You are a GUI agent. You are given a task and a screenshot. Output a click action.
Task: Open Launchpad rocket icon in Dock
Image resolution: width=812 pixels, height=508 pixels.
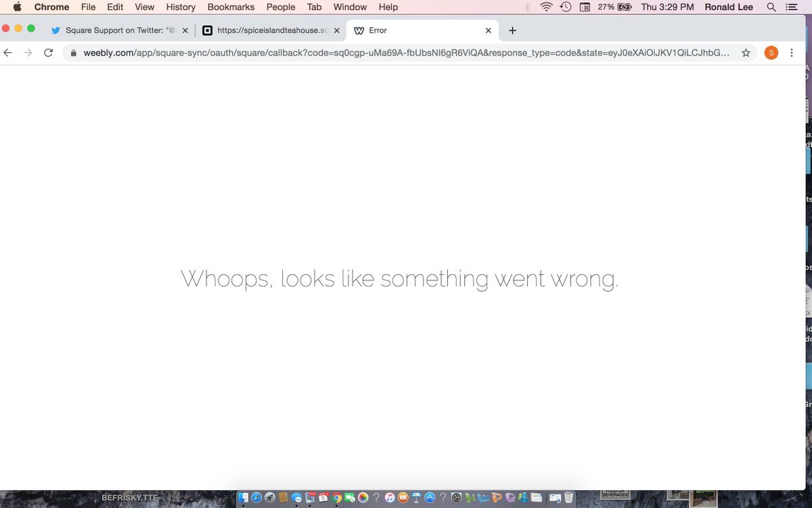(x=269, y=498)
